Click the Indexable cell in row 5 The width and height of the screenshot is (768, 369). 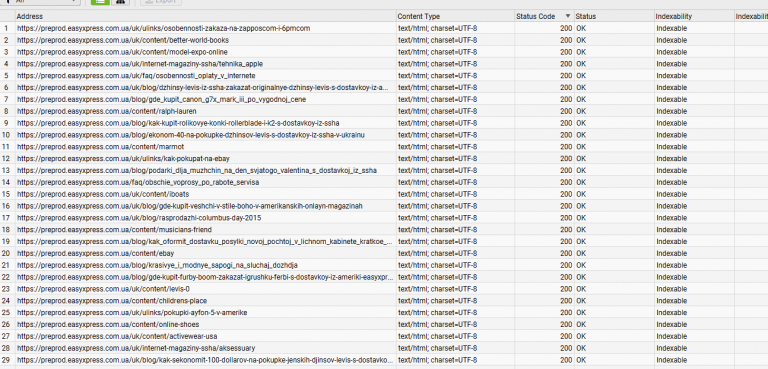tap(672, 75)
